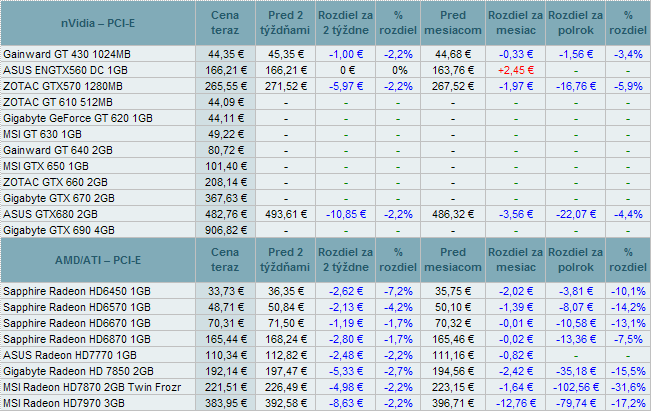Click the 110,34 € price for HD7770
The image size is (651, 411).
click(x=225, y=355)
